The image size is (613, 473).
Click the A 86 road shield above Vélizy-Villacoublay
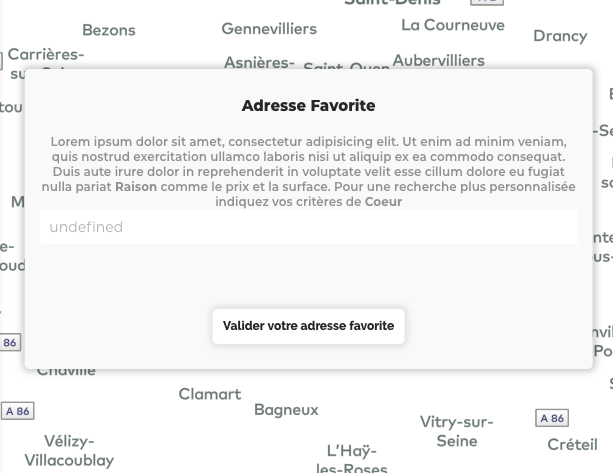click(18, 411)
